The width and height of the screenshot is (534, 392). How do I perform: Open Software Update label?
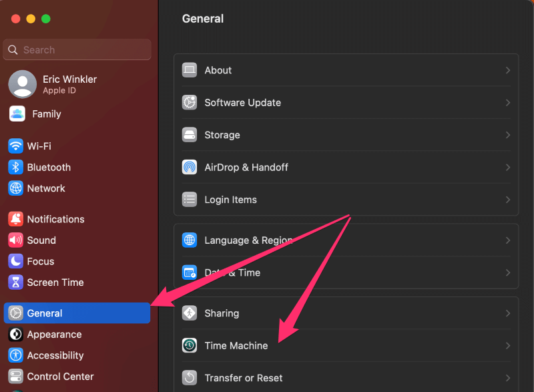point(242,103)
